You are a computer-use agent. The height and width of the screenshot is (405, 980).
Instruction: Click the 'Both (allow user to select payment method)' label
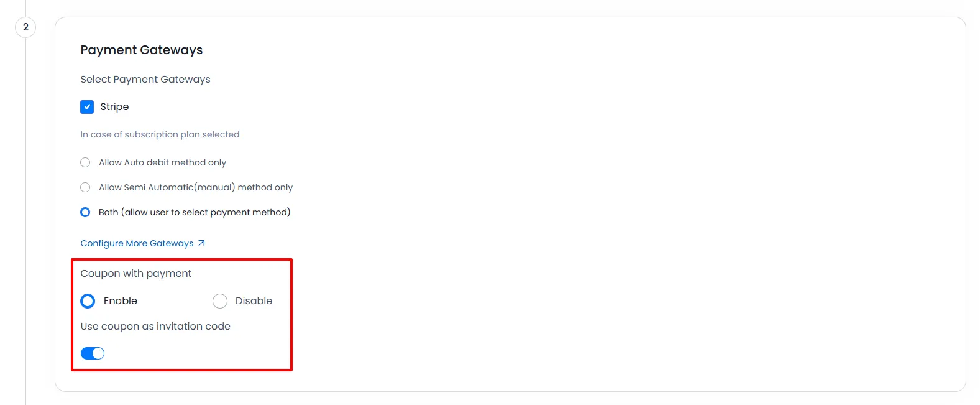(195, 212)
